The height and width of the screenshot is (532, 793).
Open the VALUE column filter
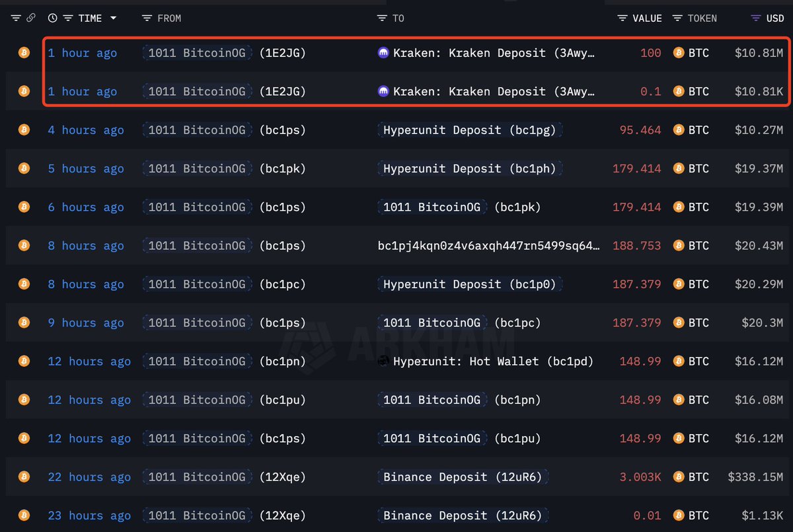(x=623, y=19)
